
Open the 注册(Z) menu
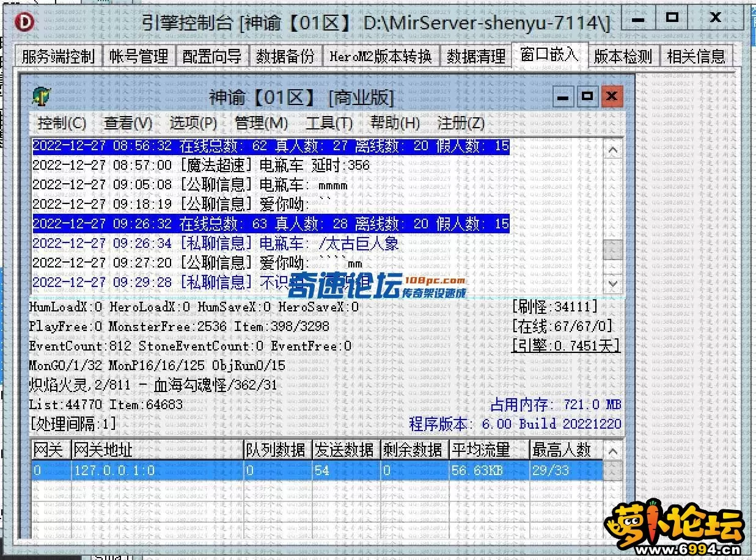pyautogui.click(x=461, y=123)
